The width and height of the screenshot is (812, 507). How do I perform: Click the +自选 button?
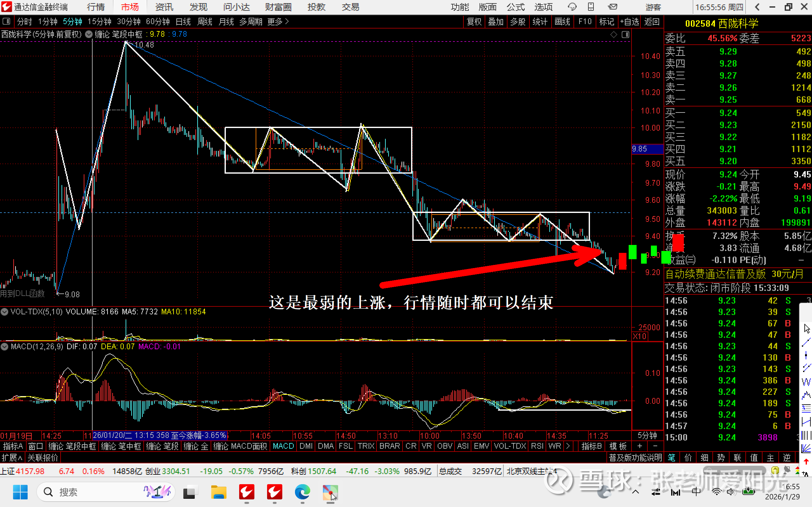(630, 22)
